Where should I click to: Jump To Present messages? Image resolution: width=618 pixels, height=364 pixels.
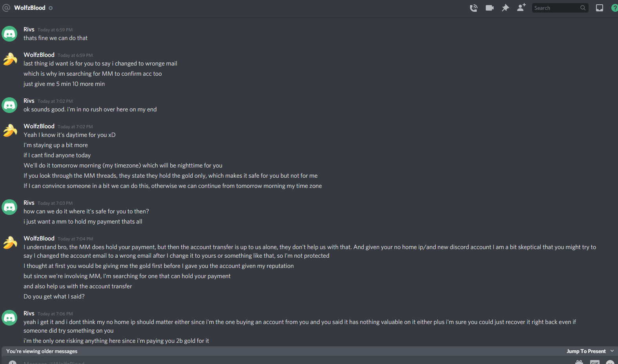click(586, 351)
